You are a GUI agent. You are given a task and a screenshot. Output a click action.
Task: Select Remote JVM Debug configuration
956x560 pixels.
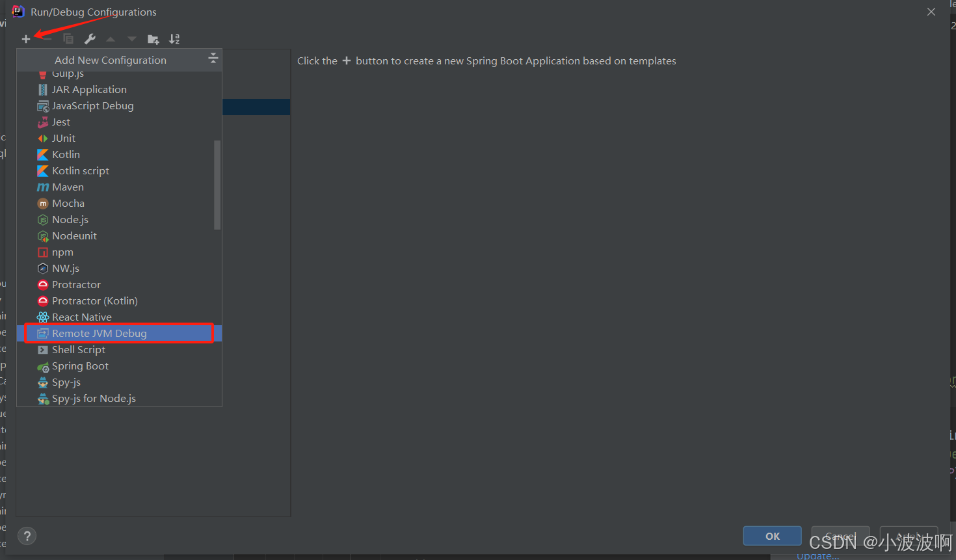coord(119,333)
